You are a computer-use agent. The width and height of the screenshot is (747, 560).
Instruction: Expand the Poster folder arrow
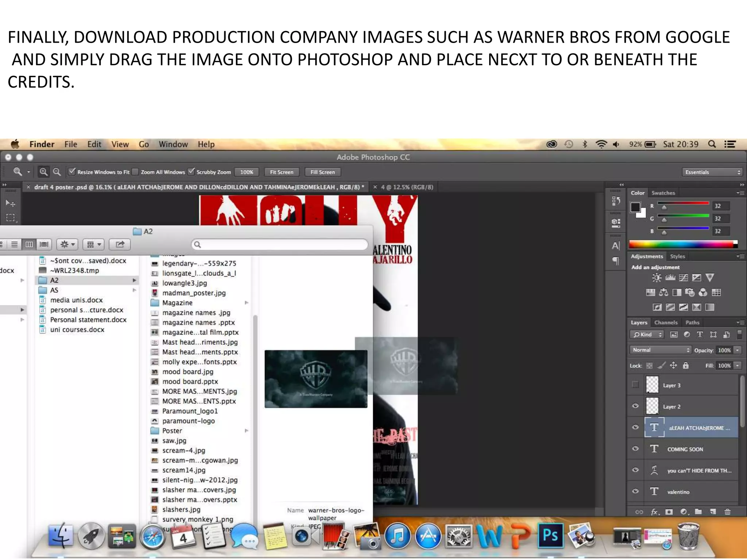(247, 431)
